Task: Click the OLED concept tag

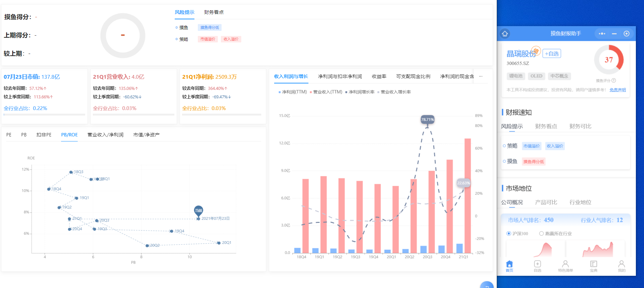Action: coord(536,76)
